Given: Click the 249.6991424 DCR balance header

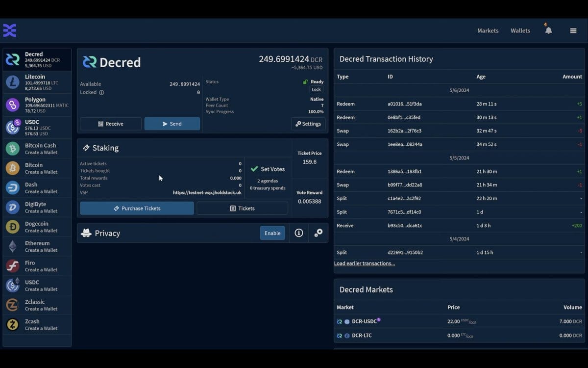Looking at the screenshot, I should [x=291, y=59].
